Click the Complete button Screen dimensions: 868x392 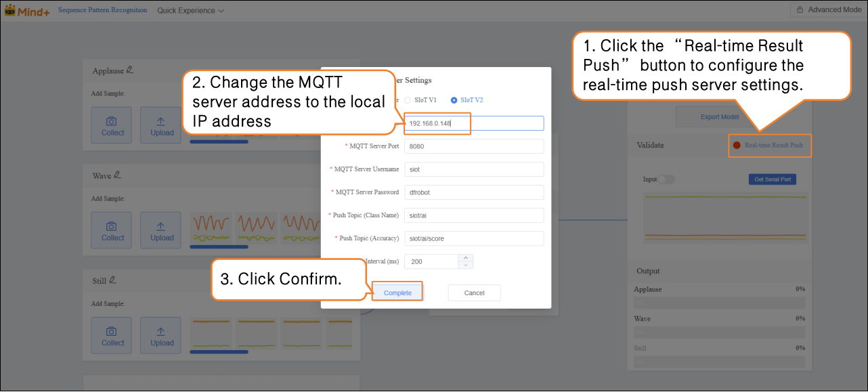click(x=397, y=292)
